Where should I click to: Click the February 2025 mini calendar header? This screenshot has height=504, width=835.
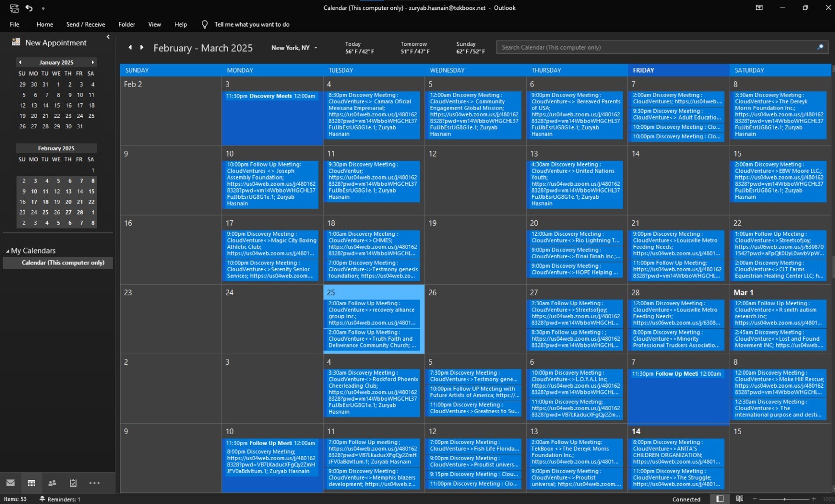[x=56, y=148]
